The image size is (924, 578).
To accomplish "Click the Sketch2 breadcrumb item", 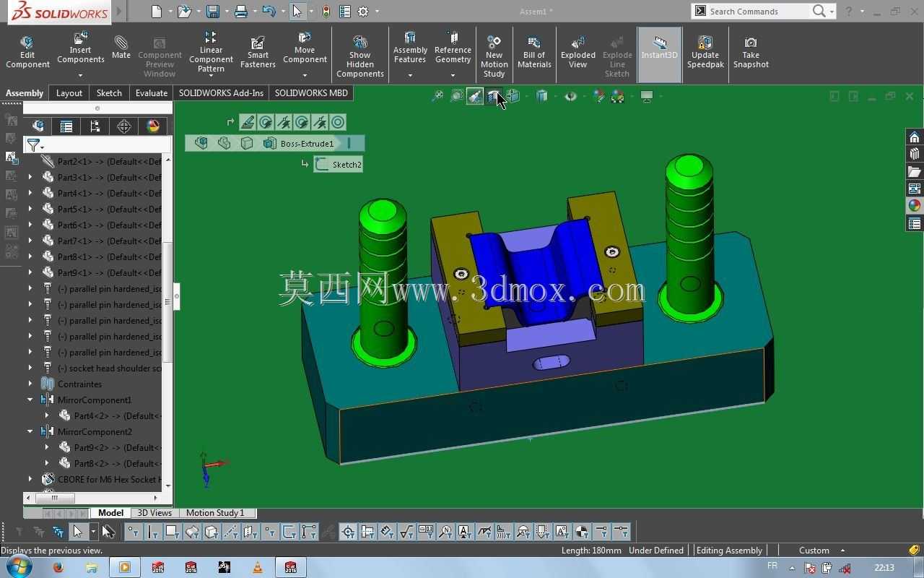I will click(338, 165).
